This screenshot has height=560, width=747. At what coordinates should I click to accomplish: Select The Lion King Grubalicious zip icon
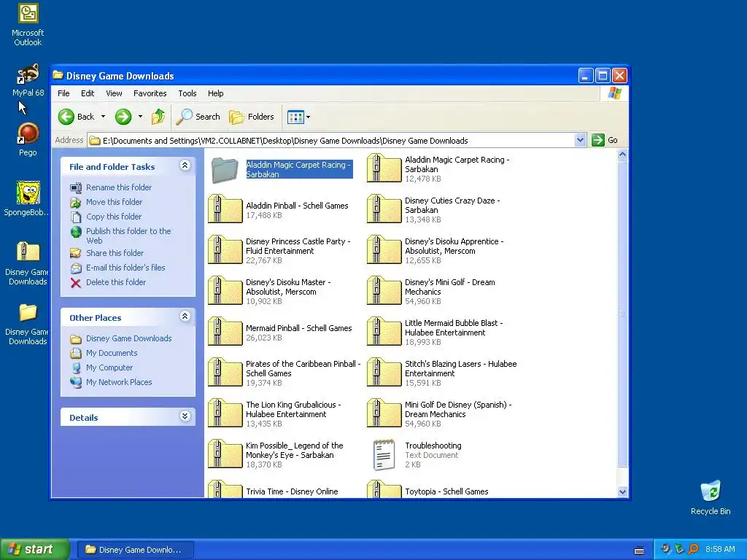click(x=225, y=413)
